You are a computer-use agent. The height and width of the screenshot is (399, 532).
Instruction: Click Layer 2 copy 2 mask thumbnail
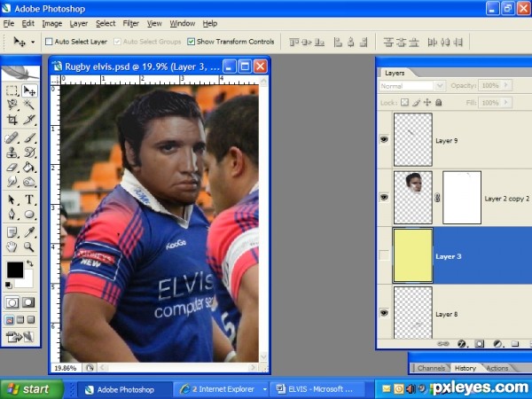462,197
